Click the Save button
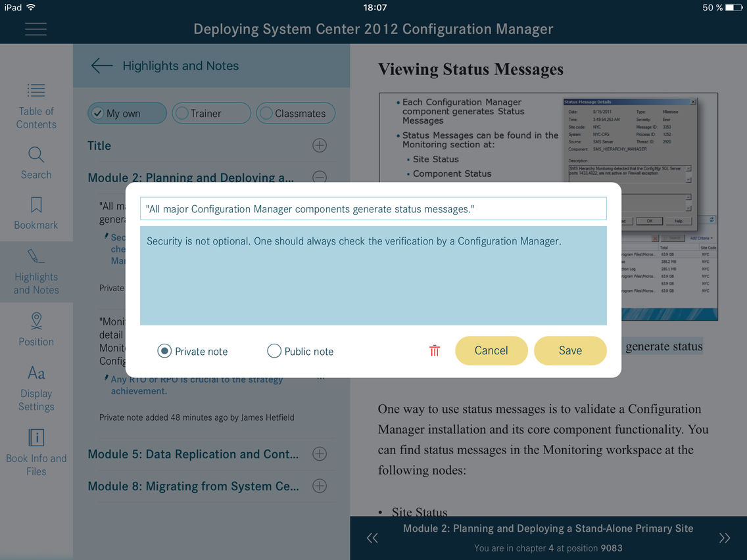The image size is (747, 560). coord(570,350)
